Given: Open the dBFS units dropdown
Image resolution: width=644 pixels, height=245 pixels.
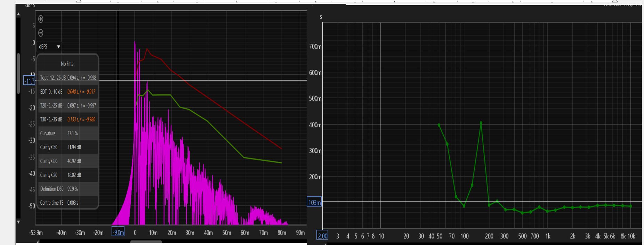Looking at the screenshot, I should 49,47.
